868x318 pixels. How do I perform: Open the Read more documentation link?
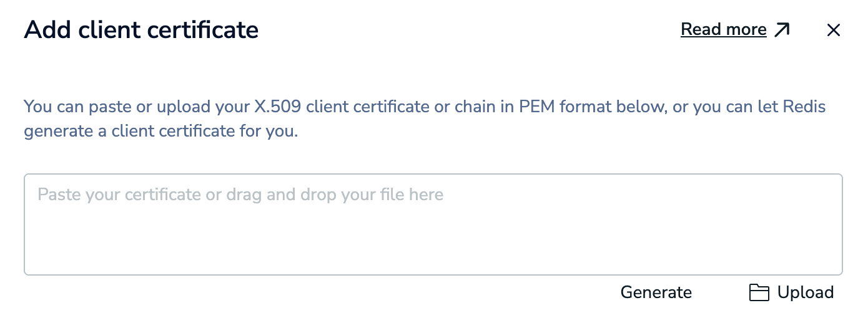[x=723, y=30]
